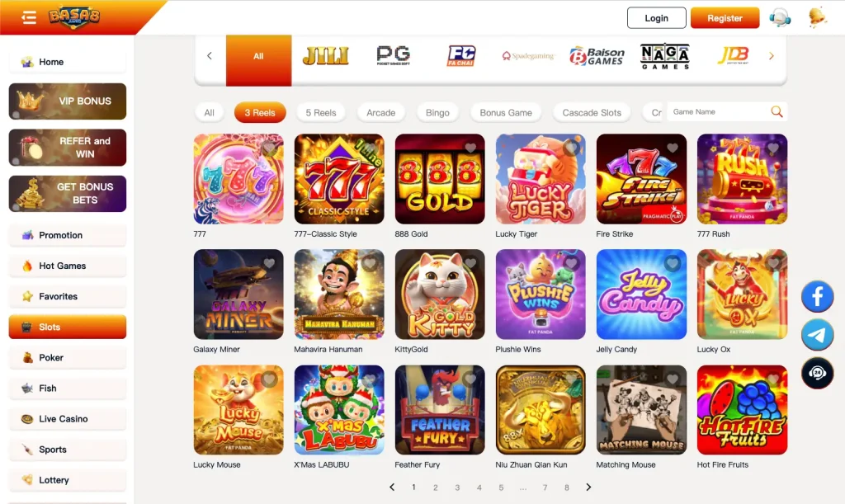Open the 24-hour support chat icon

[x=818, y=373]
